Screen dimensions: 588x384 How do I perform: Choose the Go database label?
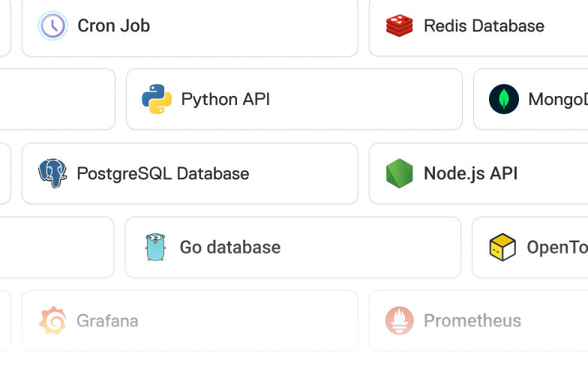click(229, 247)
